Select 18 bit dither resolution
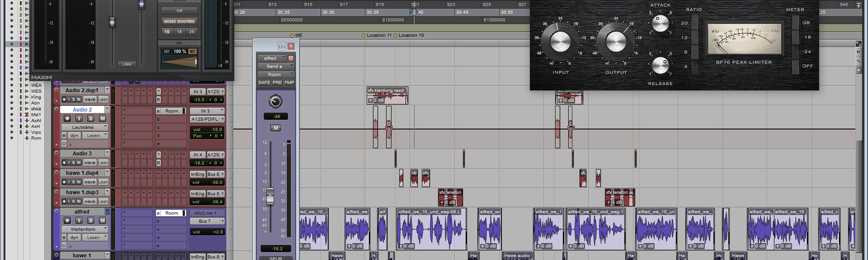This screenshot has width=868, height=260. coord(179,32)
